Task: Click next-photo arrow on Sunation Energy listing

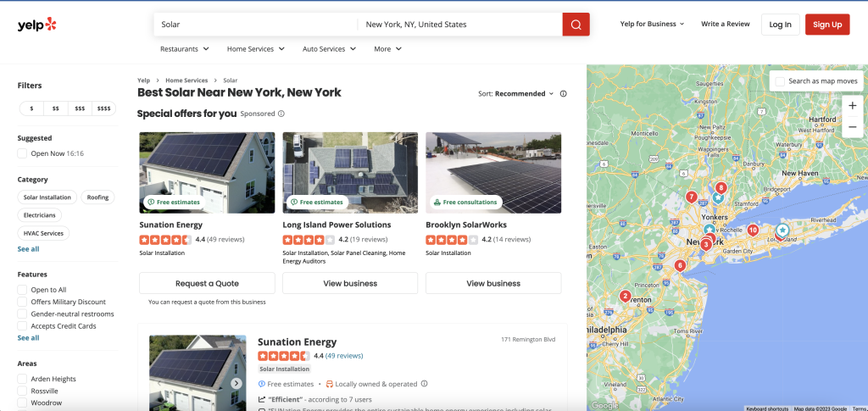Action: (236, 383)
